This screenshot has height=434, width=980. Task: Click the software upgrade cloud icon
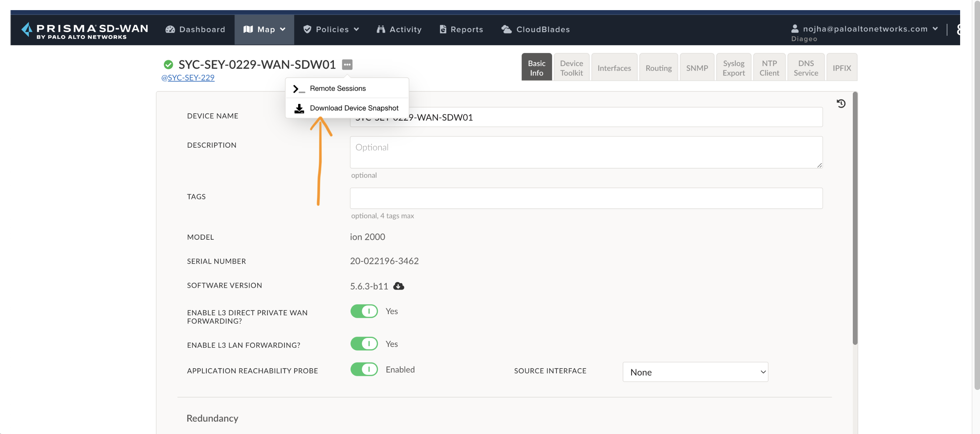[398, 286]
